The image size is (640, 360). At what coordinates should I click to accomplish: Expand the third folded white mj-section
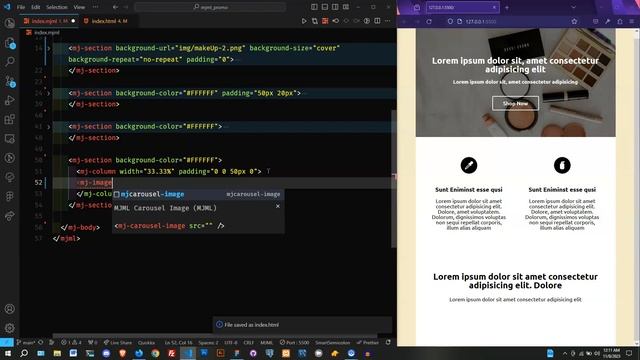point(49,127)
